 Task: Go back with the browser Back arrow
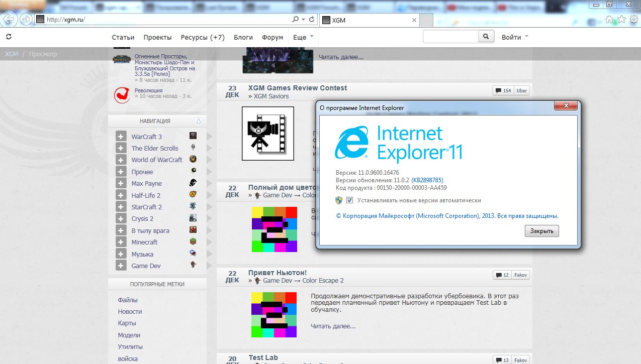click(10, 20)
